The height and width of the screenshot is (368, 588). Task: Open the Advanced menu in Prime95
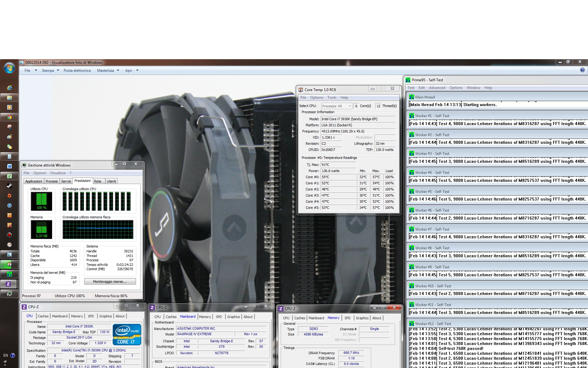(437, 88)
